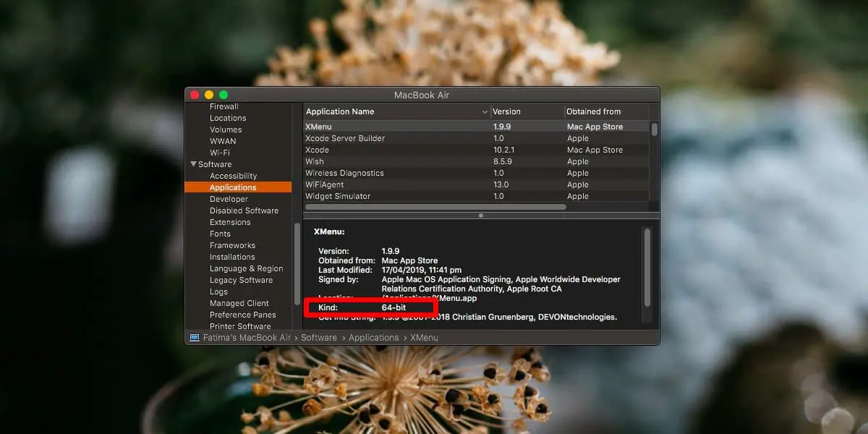Select Firewall in the sidebar
Viewport: 868px width, 434px height.
(x=224, y=106)
